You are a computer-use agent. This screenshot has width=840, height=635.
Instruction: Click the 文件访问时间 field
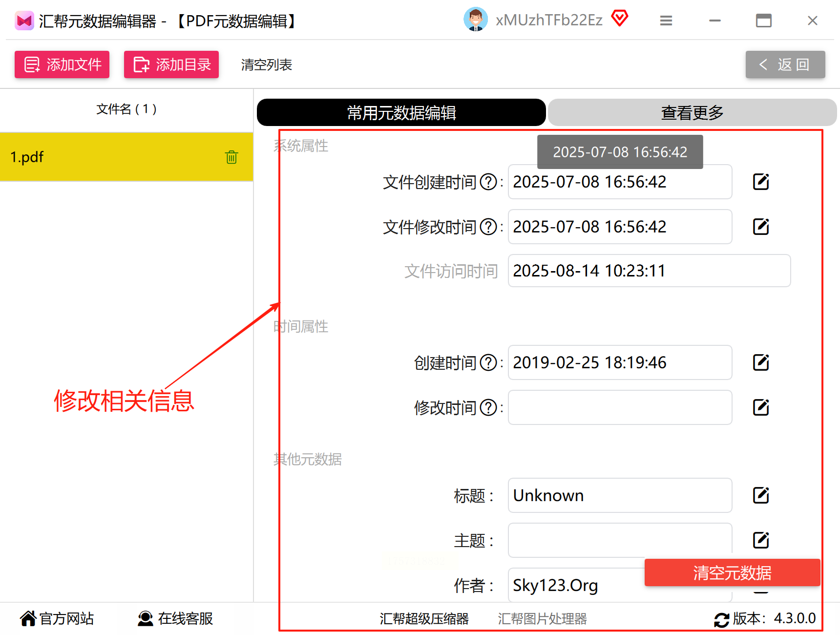tap(649, 271)
